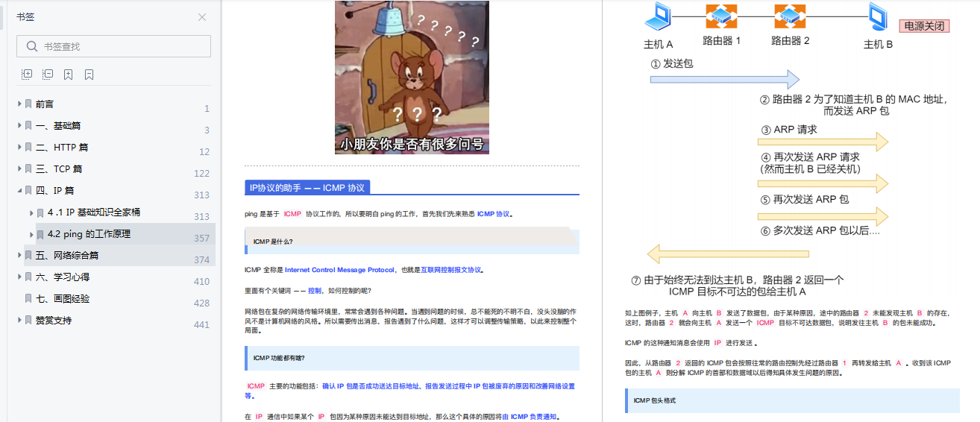
Task: Jump to 一、基础篇 chapter
Action: (58, 125)
